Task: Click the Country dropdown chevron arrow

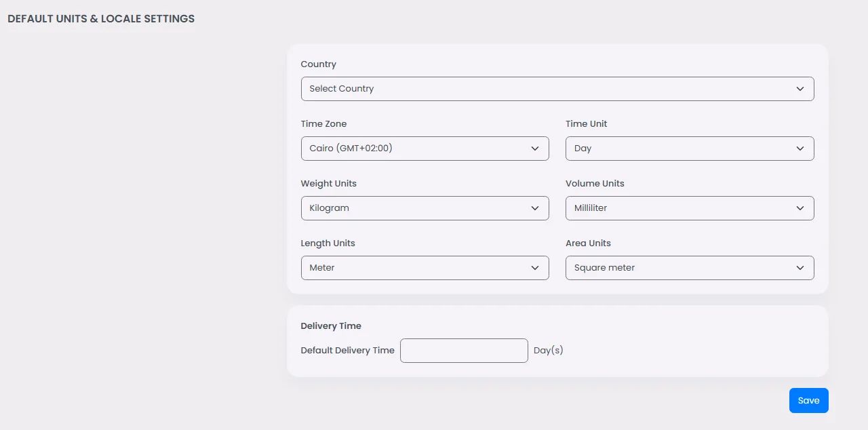Action: pyautogui.click(x=800, y=89)
